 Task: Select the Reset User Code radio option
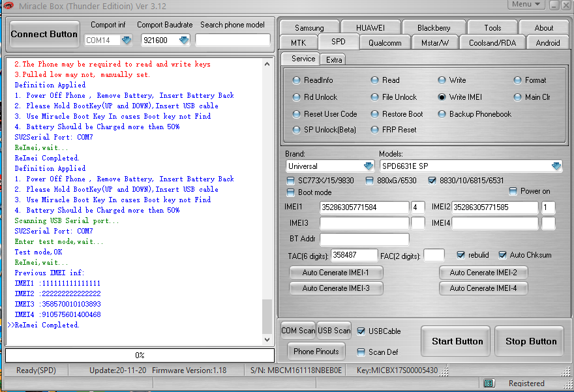click(296, 114)
